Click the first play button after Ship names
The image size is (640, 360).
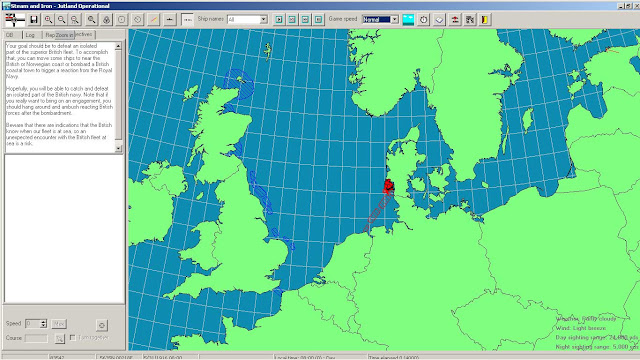click(x=279, y=19)
